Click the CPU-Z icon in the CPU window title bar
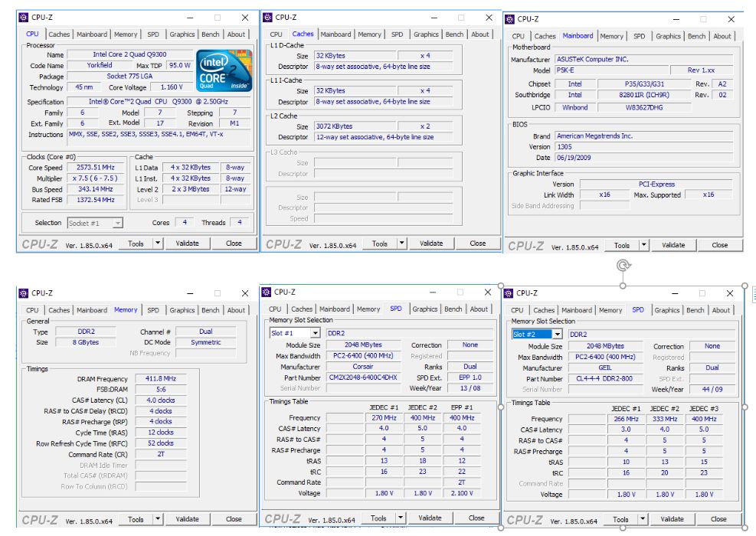 coord(24,18)
